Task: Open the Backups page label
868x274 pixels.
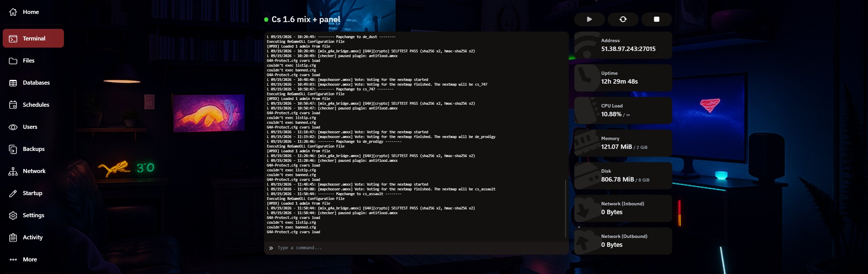Action: (34, 149)
